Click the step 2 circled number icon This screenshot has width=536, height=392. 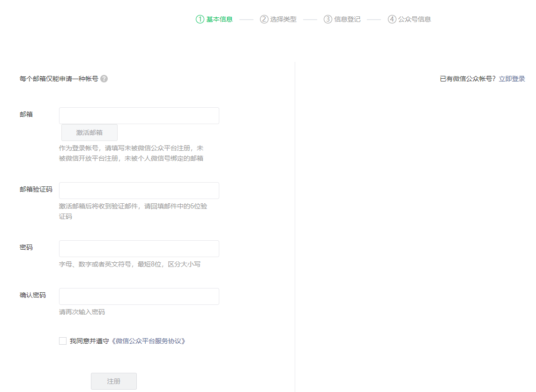[264, 19]
